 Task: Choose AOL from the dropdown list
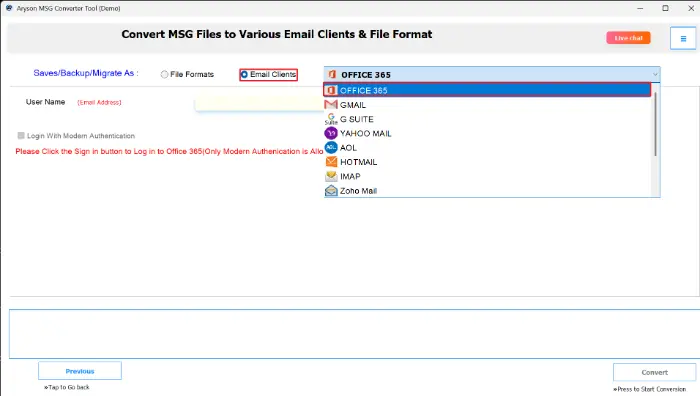(x=488, y=148)
